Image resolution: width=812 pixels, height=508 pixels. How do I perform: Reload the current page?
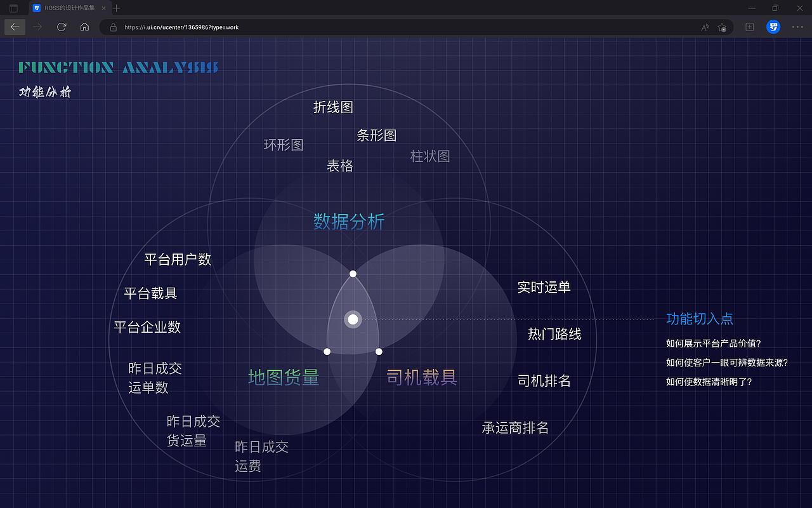[61, 27]
